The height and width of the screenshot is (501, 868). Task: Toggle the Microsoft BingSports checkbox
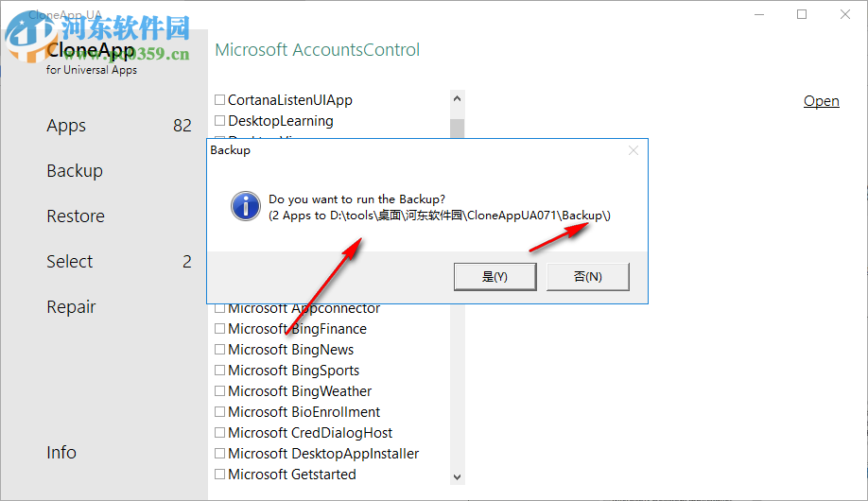point(219,371)
